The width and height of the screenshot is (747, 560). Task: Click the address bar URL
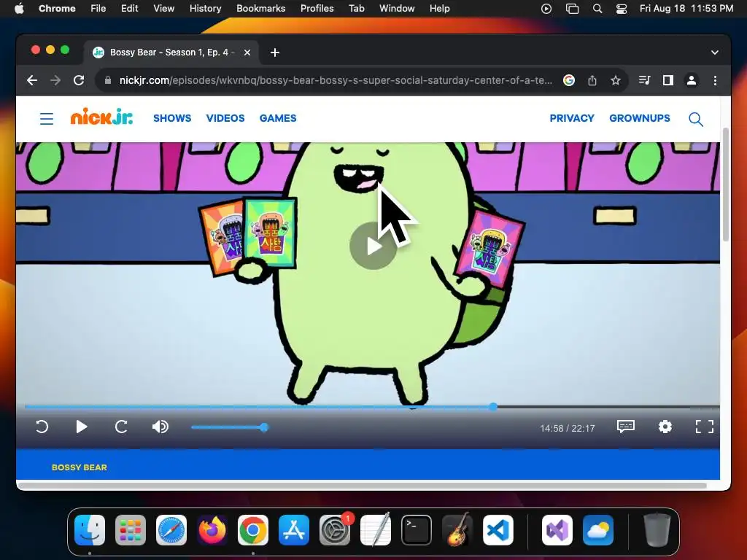click(x=336, y=80)
